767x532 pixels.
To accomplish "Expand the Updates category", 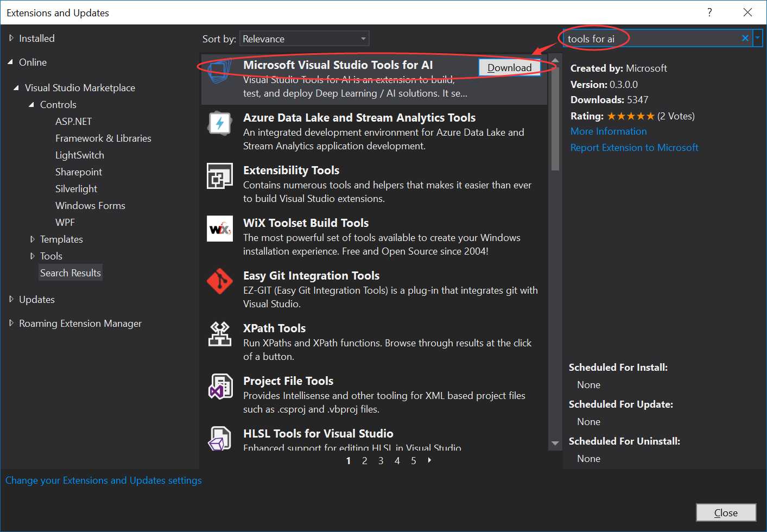I will coord(11,299).
